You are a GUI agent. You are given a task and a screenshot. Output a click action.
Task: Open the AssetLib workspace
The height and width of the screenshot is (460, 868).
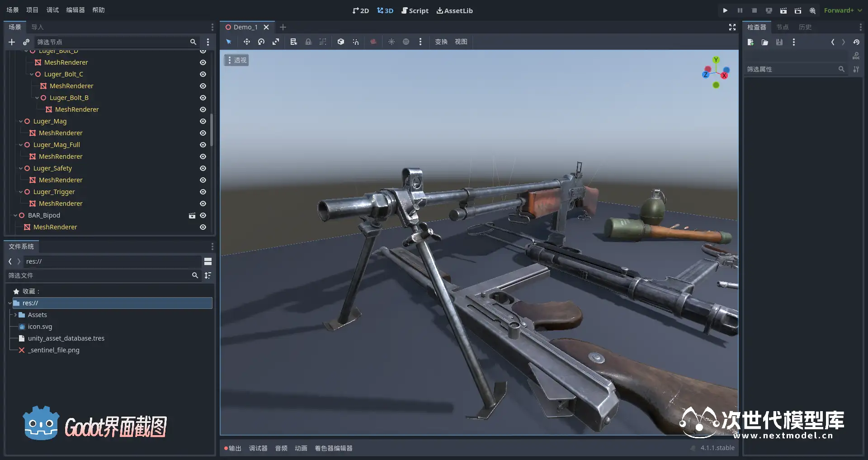[454, 10]
